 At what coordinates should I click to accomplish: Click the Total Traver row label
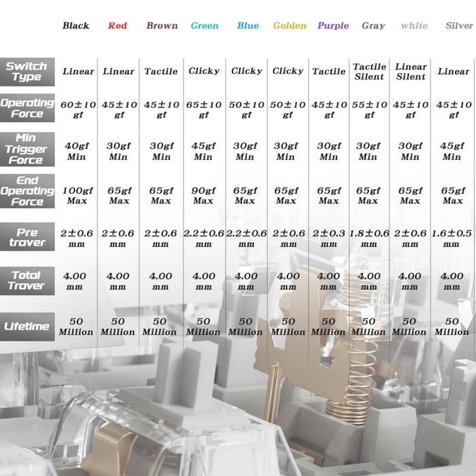pos(27,280)
